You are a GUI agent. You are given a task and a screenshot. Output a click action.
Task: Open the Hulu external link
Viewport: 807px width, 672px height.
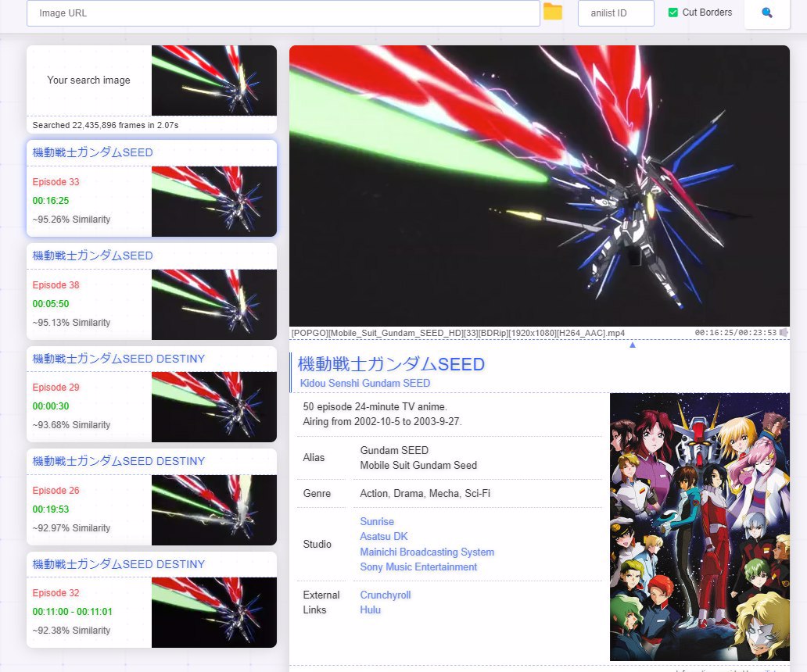371,609
